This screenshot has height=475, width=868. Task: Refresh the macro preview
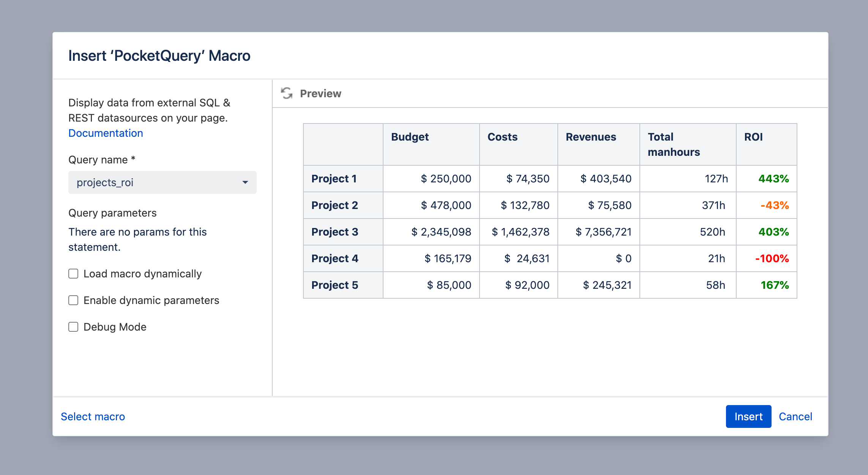click(x=287, y=93)
